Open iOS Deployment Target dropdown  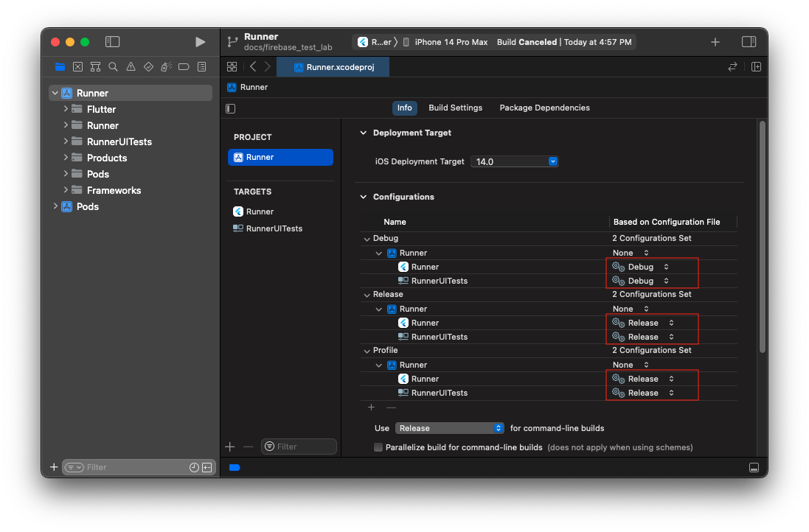[x=515, y=162]
